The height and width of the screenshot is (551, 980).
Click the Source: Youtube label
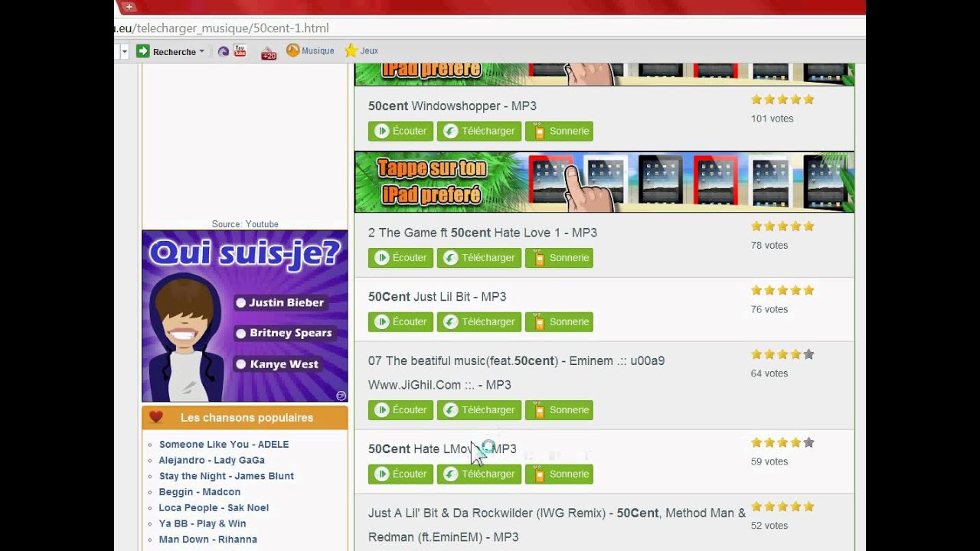(245, 224)
